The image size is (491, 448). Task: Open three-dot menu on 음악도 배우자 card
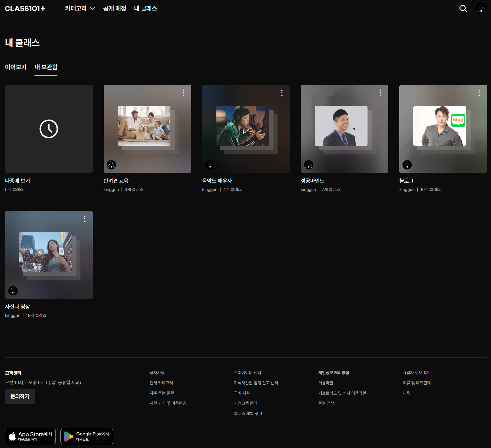pyautogui.click(x=282, y=93)
